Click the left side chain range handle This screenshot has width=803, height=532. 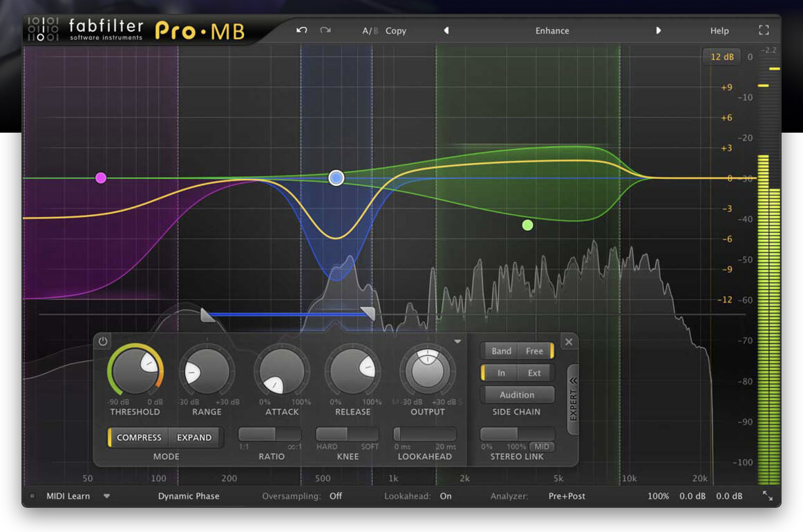[207, 314]
